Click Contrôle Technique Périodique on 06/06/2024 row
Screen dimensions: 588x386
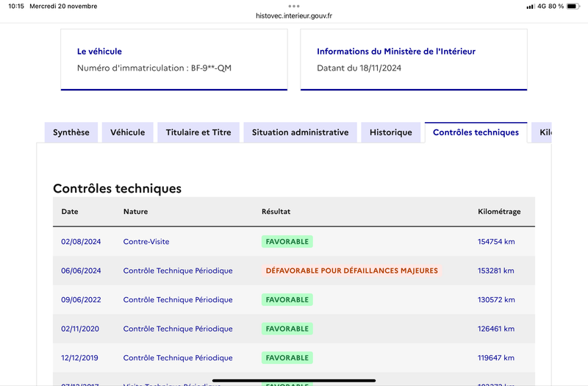pyautogui.click(x=178, y=271)
